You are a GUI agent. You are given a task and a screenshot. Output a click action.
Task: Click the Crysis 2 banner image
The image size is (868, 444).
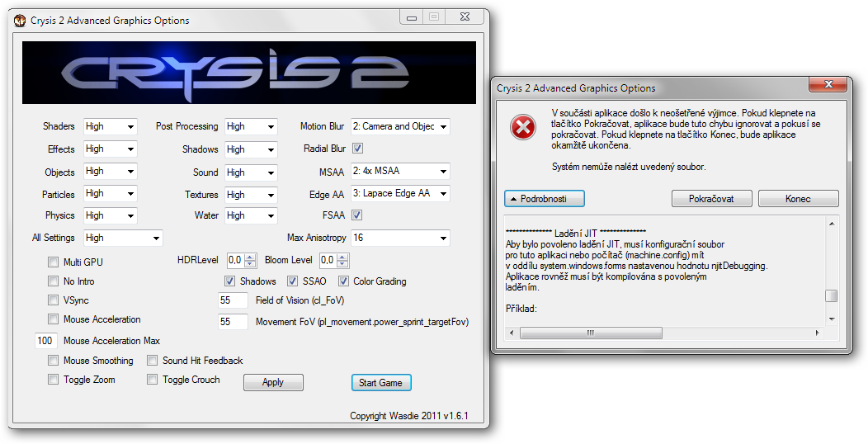[249, 73]
